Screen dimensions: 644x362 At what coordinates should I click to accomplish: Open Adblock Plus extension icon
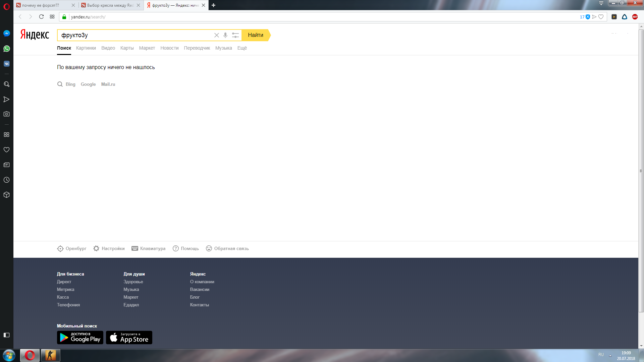coord(635,17)
